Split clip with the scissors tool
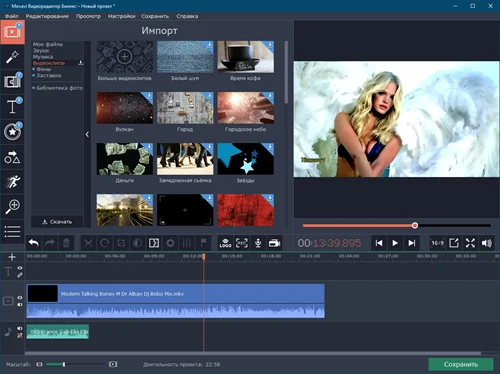Image resolution: width=500 pixels, height=374 pixels. (x=88, y=243)
